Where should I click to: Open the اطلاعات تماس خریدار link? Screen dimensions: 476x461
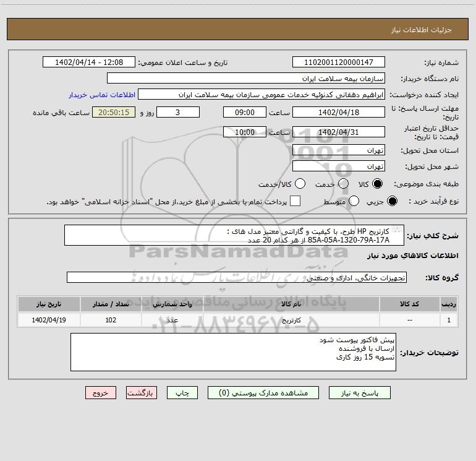coord(102,95)
